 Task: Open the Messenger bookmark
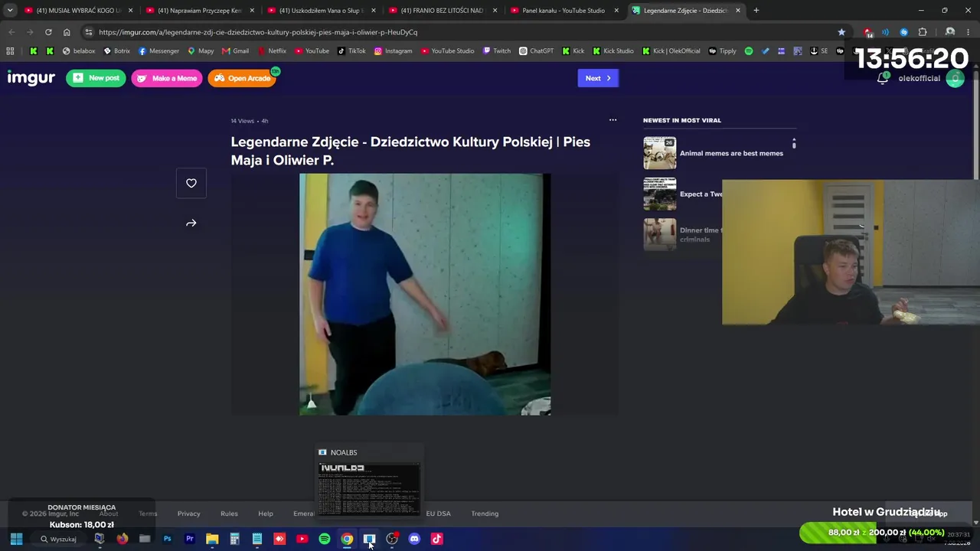click(158, 51)
